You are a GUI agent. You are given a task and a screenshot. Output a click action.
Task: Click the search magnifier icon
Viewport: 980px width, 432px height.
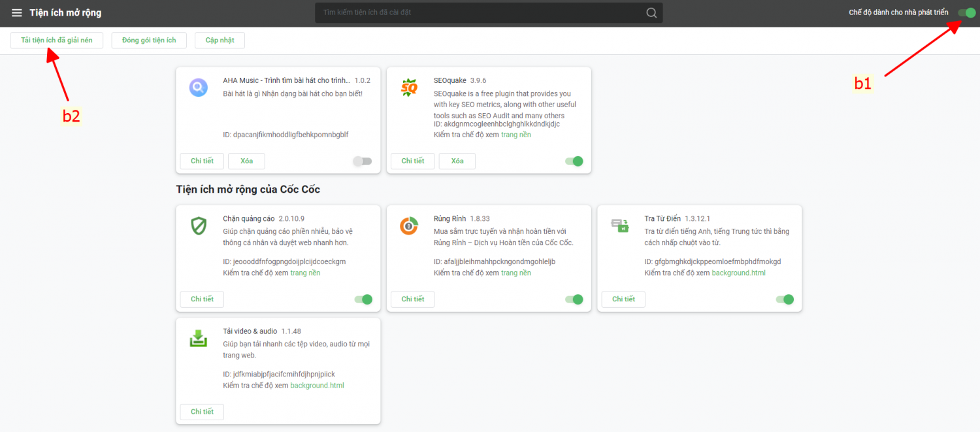pyautogui.click(x=651, y=13)
